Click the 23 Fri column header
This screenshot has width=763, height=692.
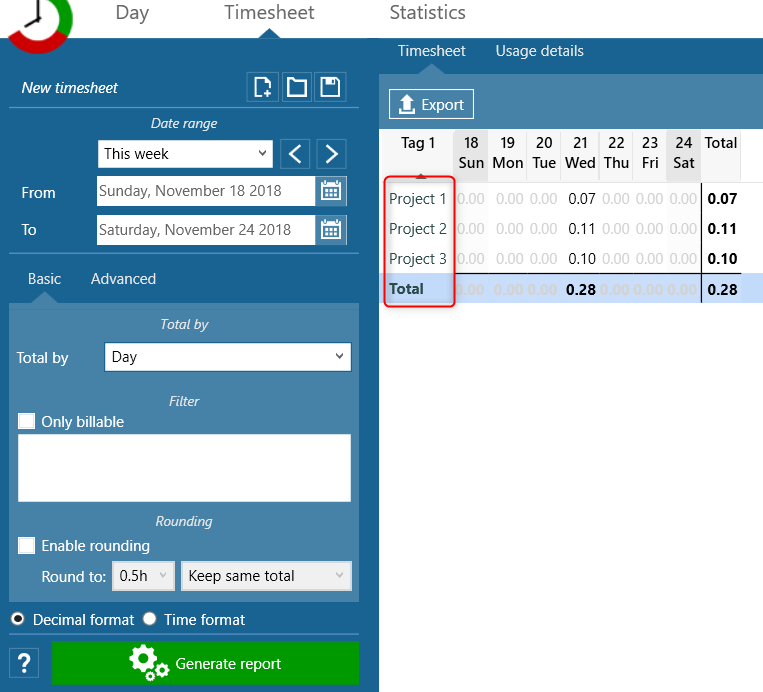[650, 153]
